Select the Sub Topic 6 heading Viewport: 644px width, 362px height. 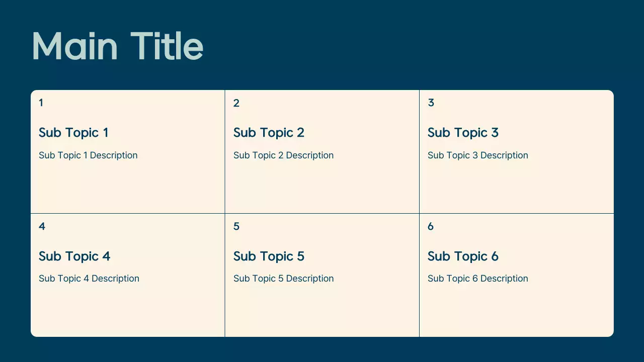coord(463,256)
